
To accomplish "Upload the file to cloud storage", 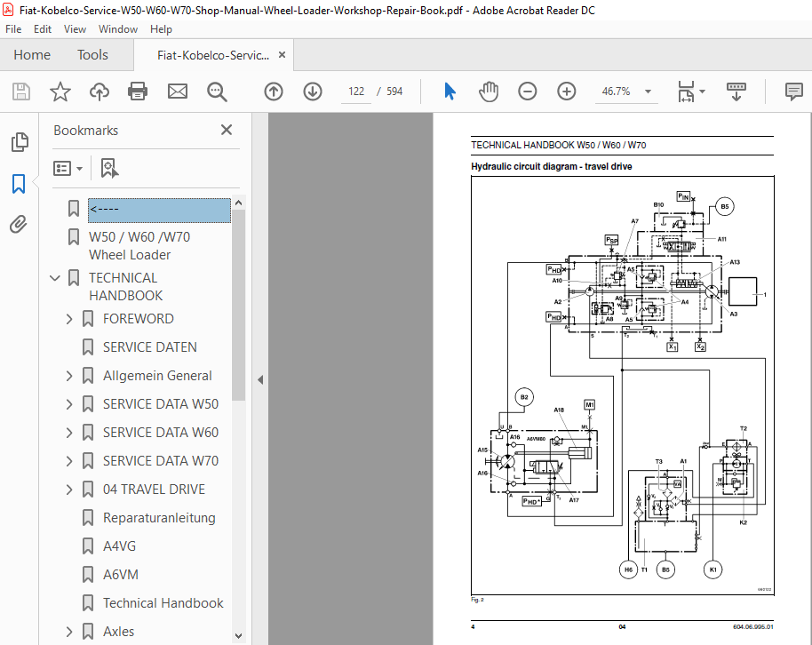I will coord(100,92).
